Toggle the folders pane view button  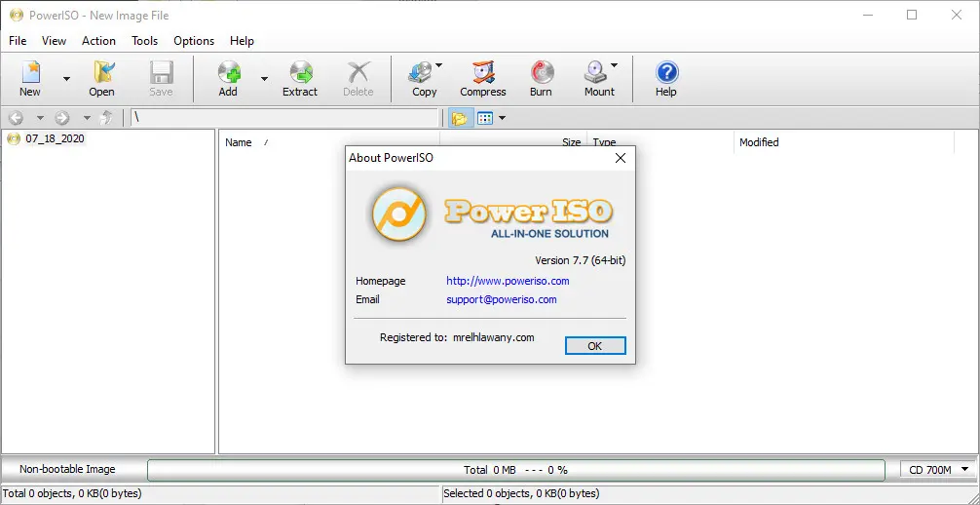click(x=458, y=118)
